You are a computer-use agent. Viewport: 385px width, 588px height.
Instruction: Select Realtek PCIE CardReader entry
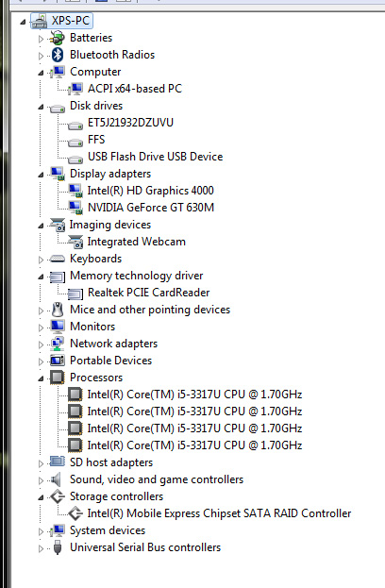click(148, 293)
